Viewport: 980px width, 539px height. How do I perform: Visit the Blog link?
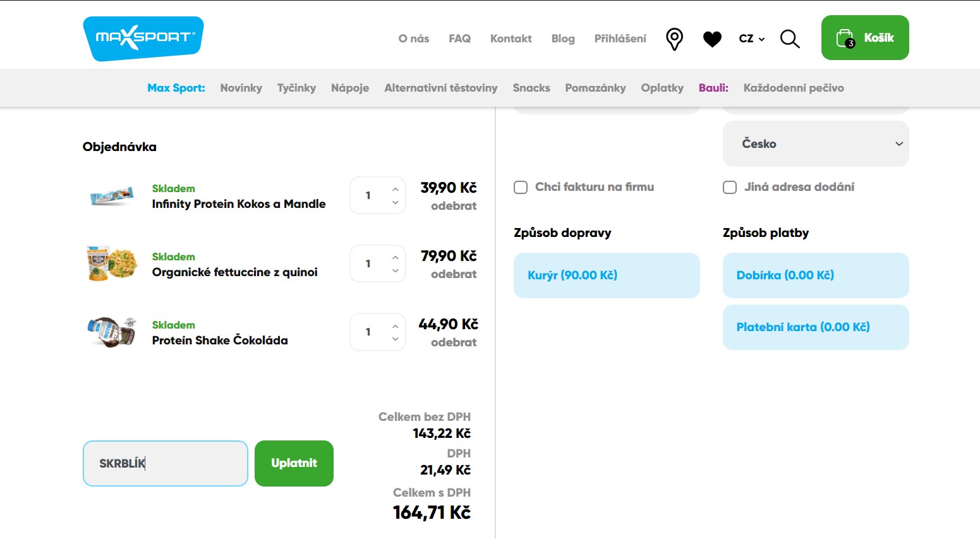[563, 39]
